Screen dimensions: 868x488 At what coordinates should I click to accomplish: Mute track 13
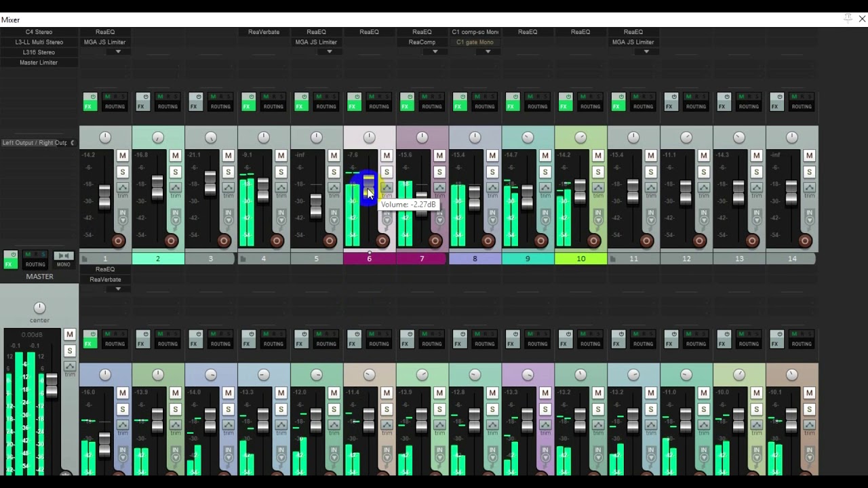click(x=757, y=156)
